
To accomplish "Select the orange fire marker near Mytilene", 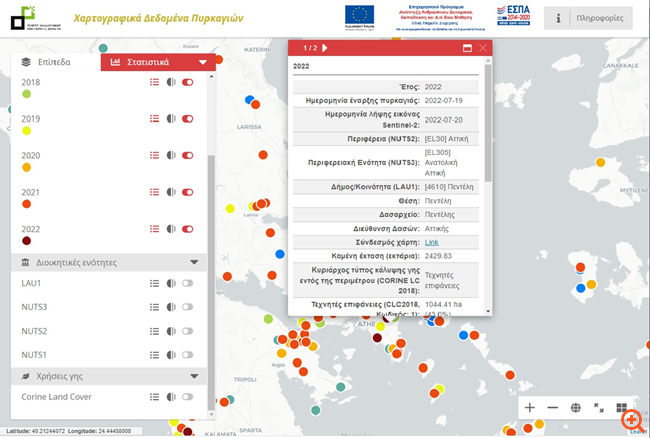I will coord(600,162).
